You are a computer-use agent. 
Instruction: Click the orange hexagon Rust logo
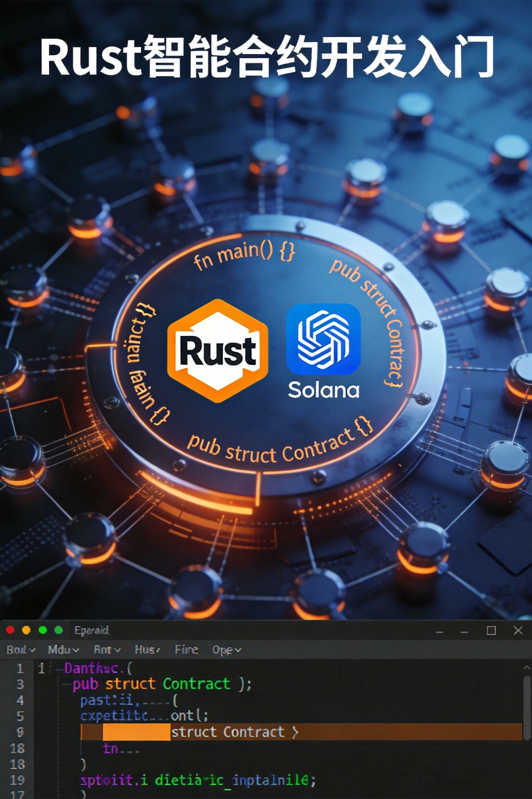click(x=218, y=351)
